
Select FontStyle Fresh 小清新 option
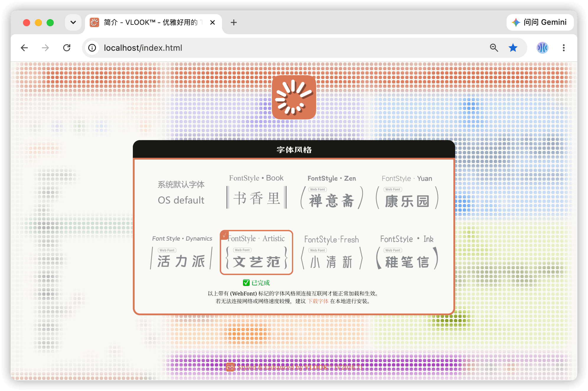click(332, 253)
